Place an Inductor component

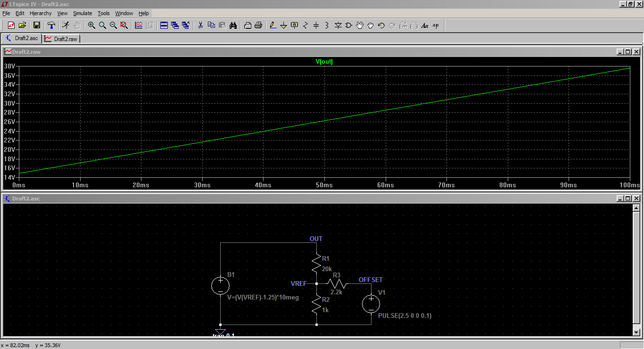point(327,25)
